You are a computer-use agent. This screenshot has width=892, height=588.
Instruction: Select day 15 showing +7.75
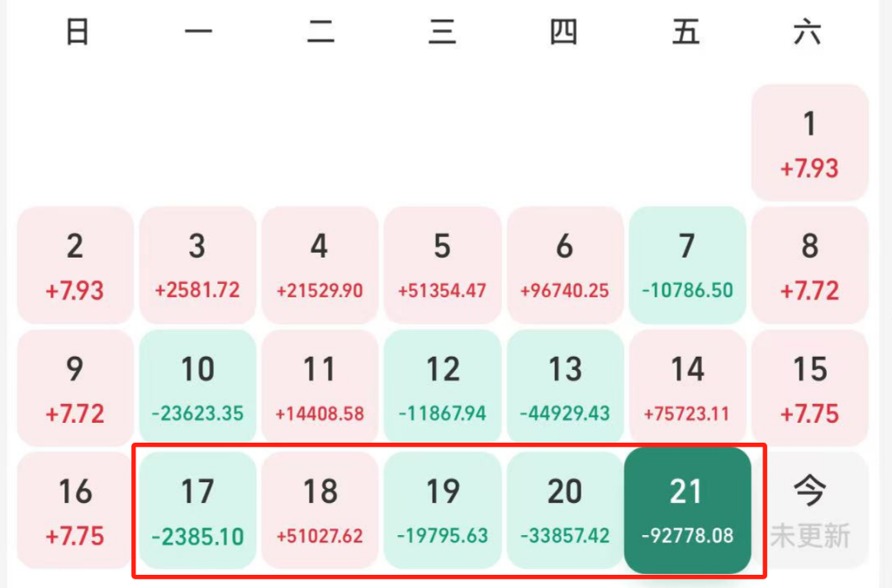tap(809, 388)
